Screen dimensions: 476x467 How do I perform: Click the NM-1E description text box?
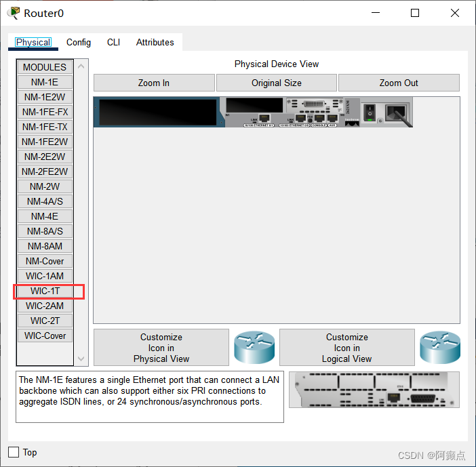click(x=150, y=397)
